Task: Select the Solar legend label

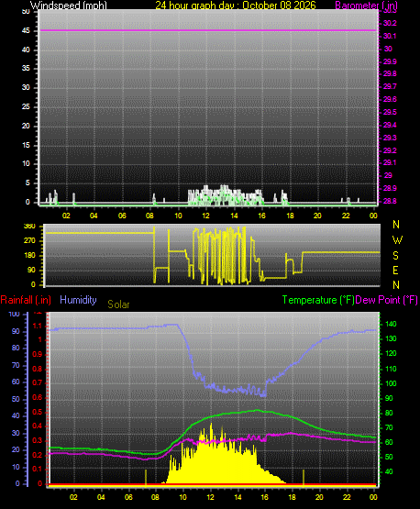Action: coord(118,304)
